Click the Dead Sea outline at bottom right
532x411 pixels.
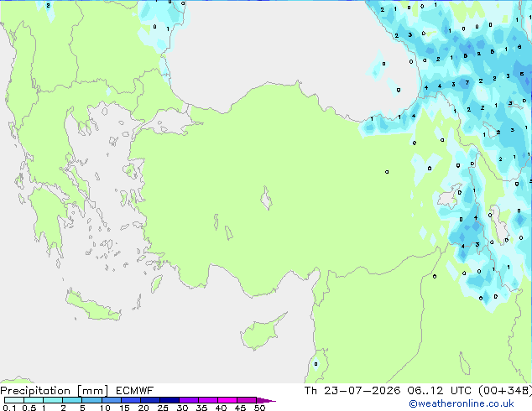[465, 363]
